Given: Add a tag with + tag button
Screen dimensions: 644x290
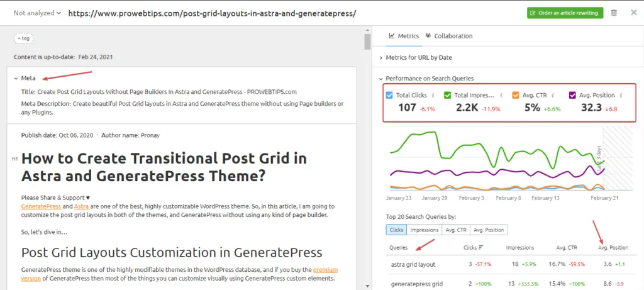Looking at the screenshot, I should pos(23,38).
